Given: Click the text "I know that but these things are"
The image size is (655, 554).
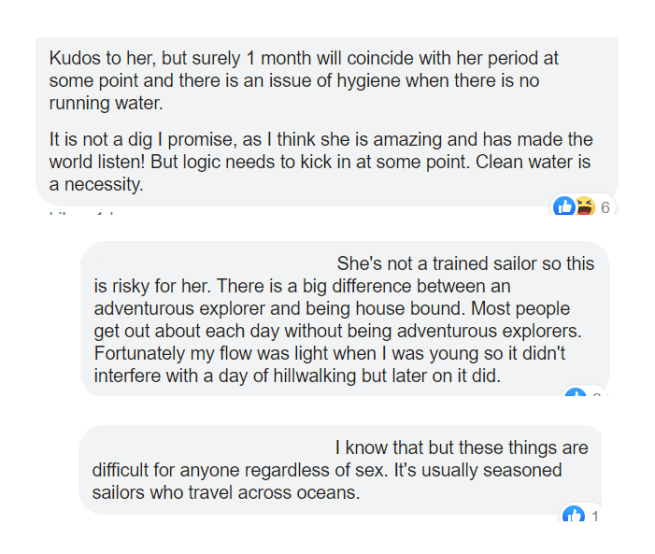Looking at the screenshot, I should coord(461,447).
